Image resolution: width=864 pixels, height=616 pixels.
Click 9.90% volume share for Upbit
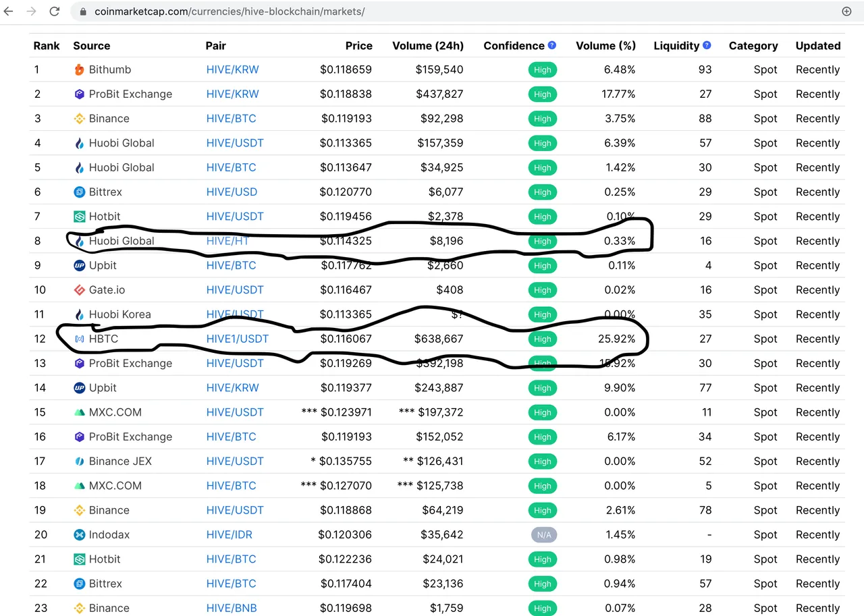click(x=620, y=388)
